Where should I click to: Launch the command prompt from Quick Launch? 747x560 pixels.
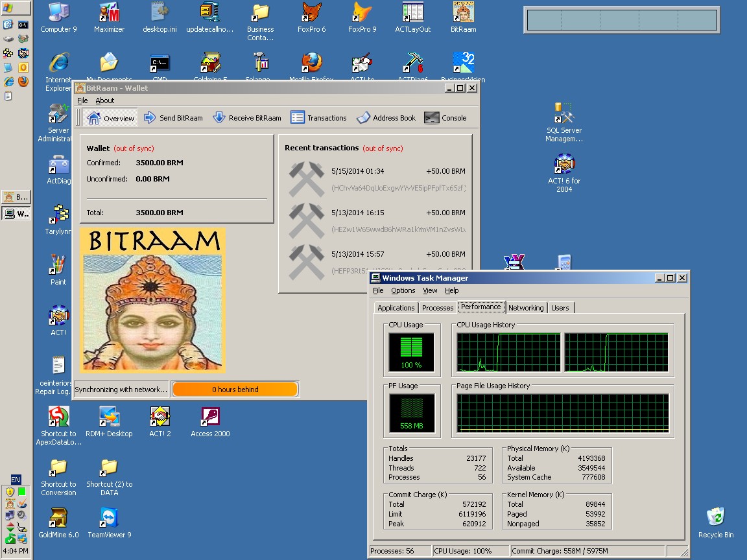pyautogui.click(x=23, y=24)
